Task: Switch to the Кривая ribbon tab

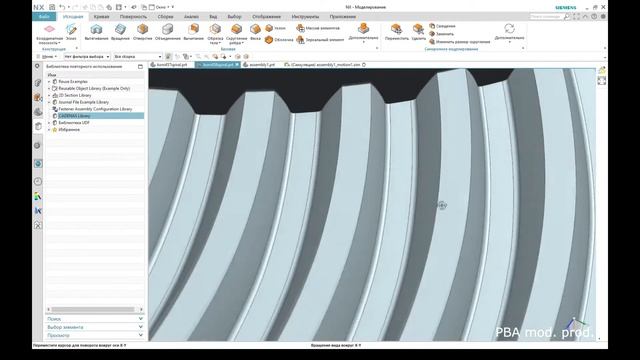Action: (x=101, y=17)
